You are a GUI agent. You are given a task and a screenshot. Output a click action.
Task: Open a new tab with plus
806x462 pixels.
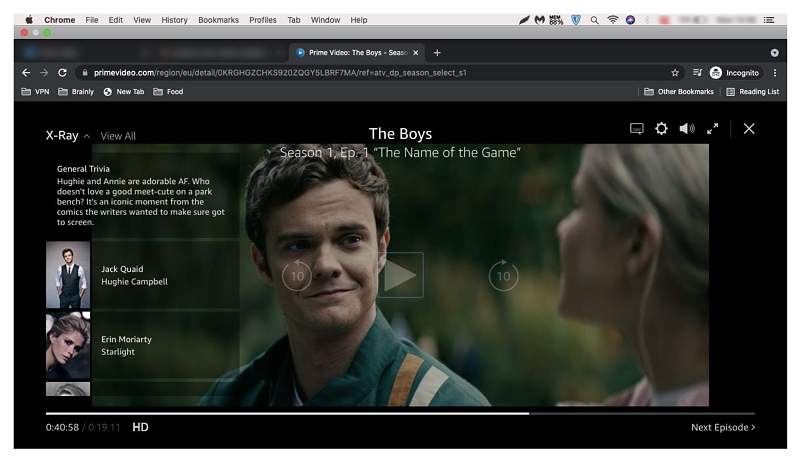tap(437, 52)
